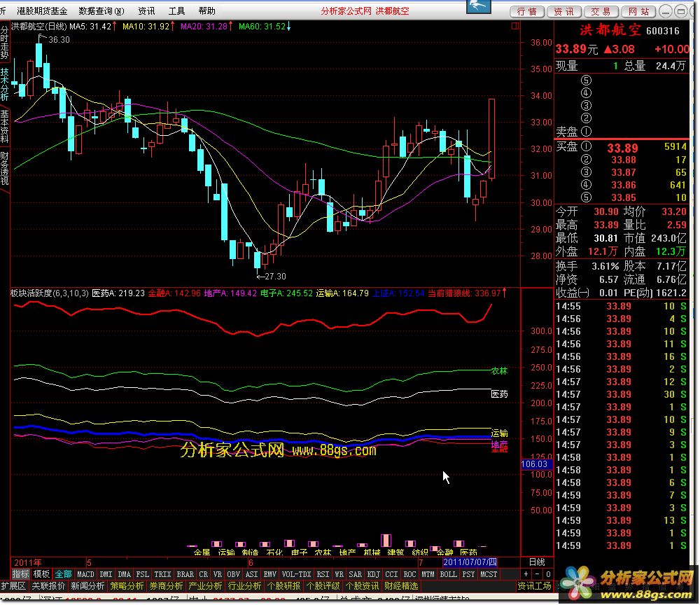Viewport: 700px width, 605px height.
Task: Select the ASI indicator
Action: 252,574
